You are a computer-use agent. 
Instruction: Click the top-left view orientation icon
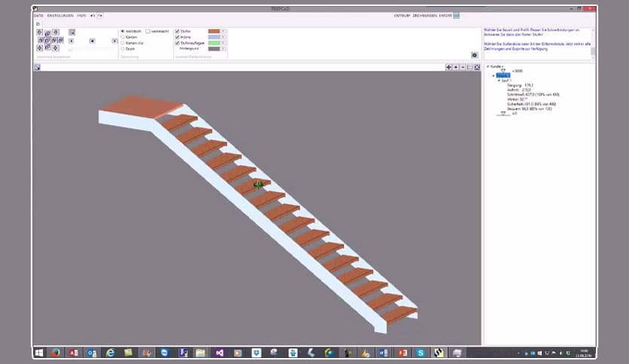click(x=39, y=32)
